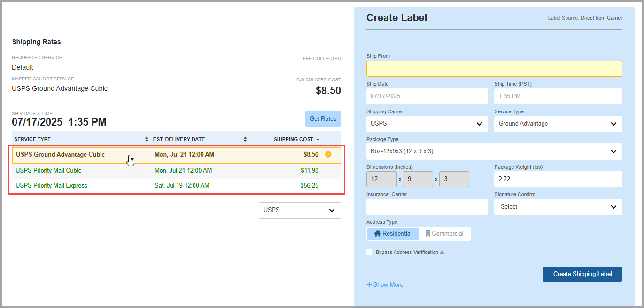Click the warning triangle next to Bypass Address Verification
Image resolution: width=644 pixels, height=308 pixels.
442,253
